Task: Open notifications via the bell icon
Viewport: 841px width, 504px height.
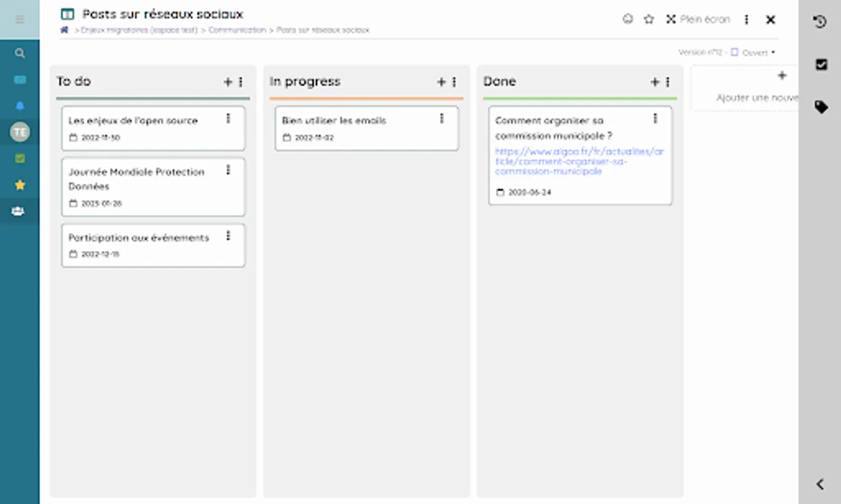Action: point(20,105)
